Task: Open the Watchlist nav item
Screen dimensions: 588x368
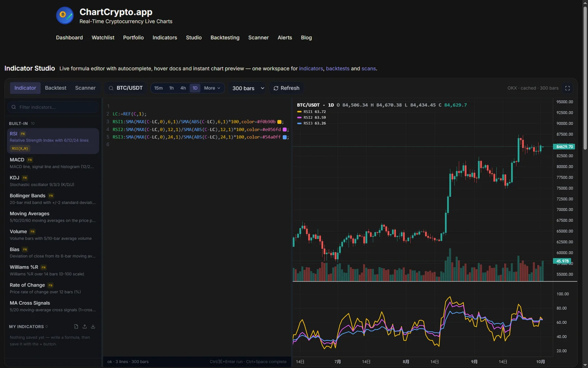Action: [103, 38]
